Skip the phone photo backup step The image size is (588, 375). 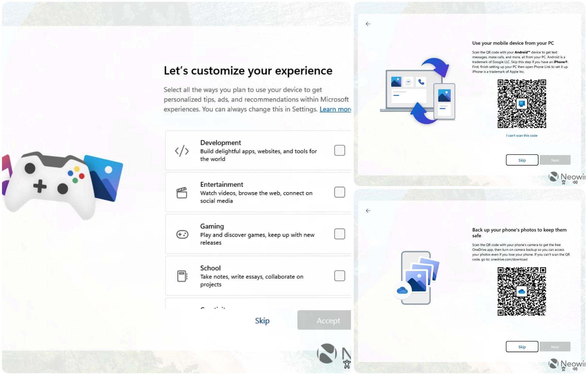pyautogui.click(x=522, y=347)
